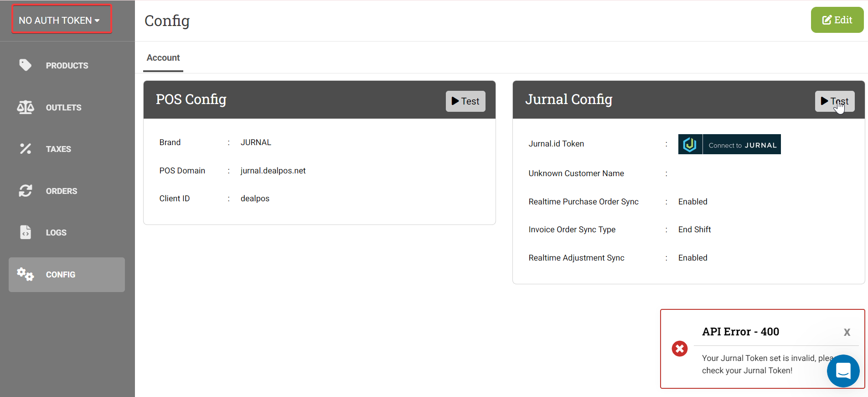Select the jurnal.dealpos.net domain text
This screenshot has width=868, height=397.
(x=273, y=171)
